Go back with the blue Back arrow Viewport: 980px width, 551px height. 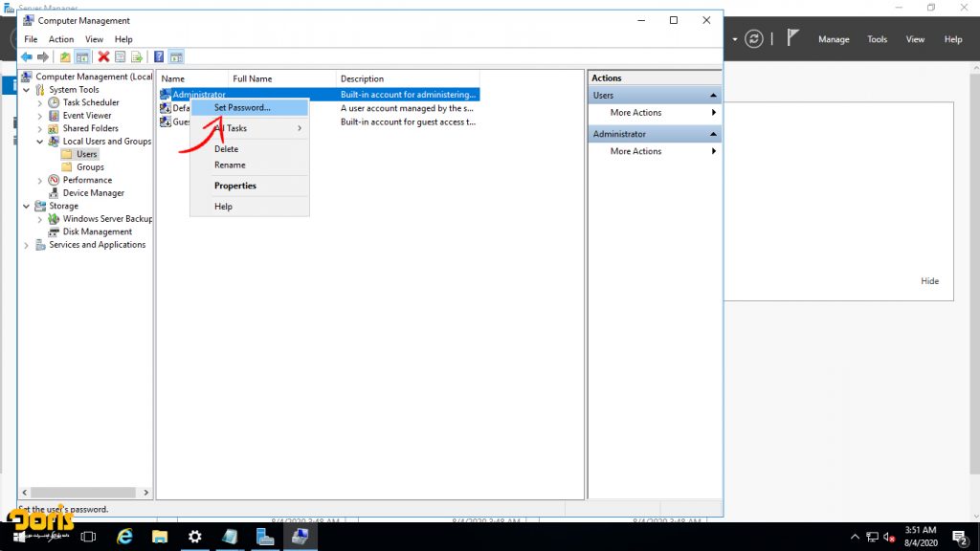coord(26,57)
